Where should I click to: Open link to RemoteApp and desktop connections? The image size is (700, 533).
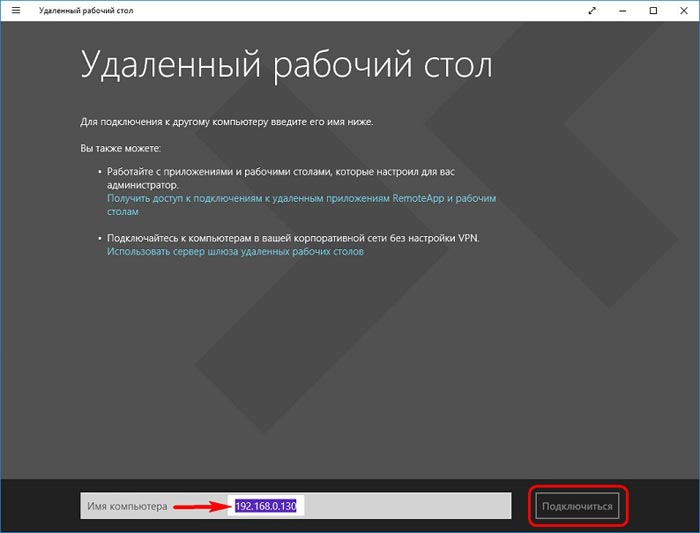[x=301, y=204]
